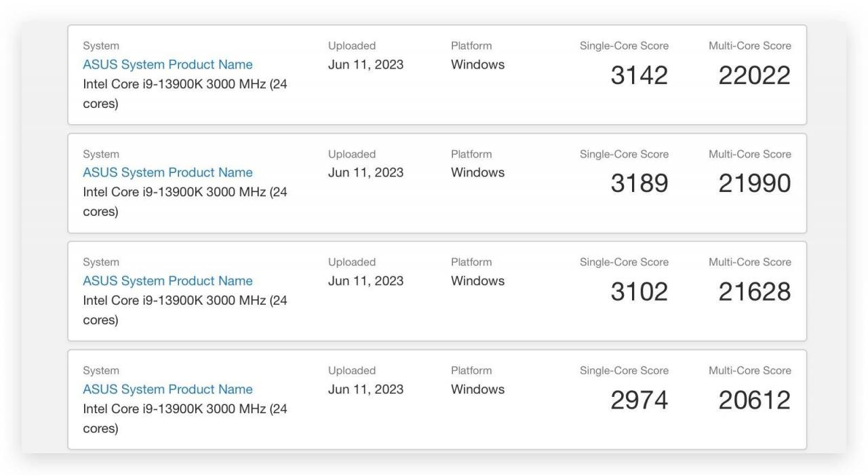The height and width of the screenshot is (475, 868).
Task: Click the Windows platform text in the 3189 row
Action: point(477,172)
